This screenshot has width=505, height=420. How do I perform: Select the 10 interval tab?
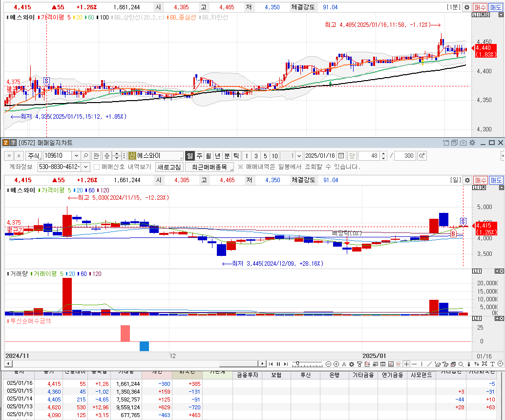[x=275, y=156]
